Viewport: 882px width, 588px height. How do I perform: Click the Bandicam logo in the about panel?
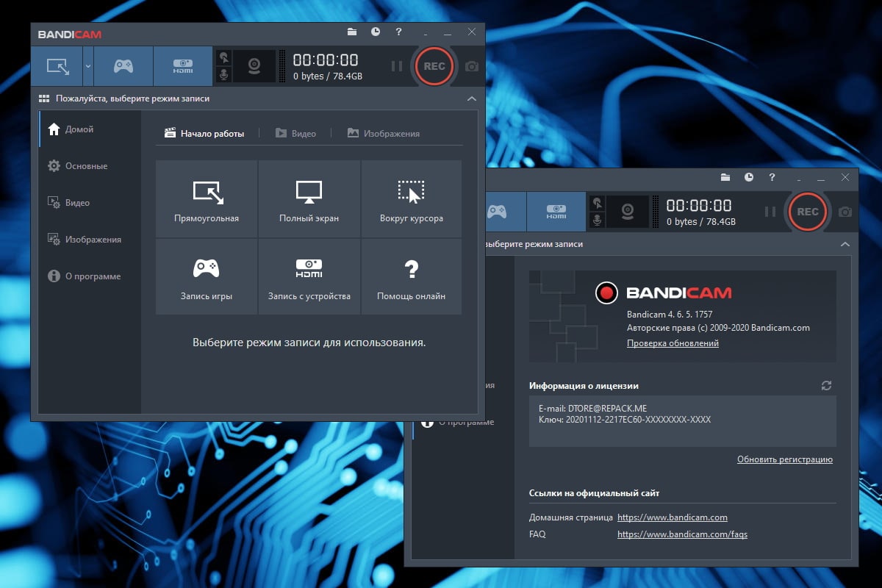[x=664, y=293]
